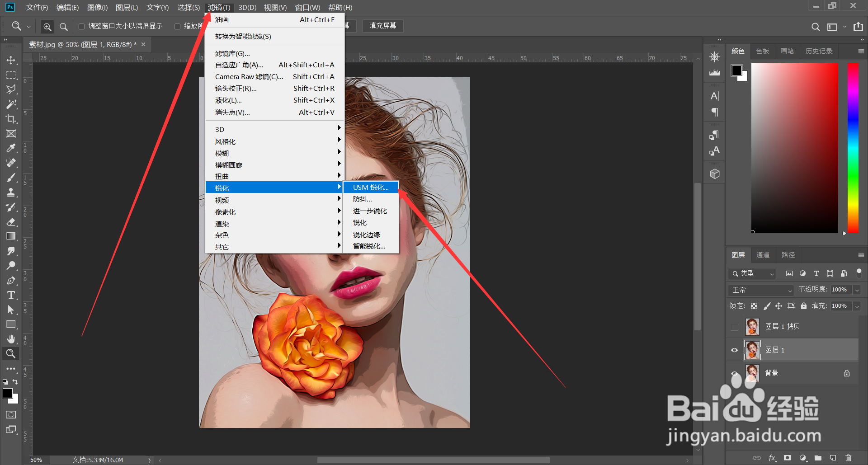The height and width of the screenshot is (465, 868).
Task: Click the toolbar foreground color swatch
Action: click(8, 393)
